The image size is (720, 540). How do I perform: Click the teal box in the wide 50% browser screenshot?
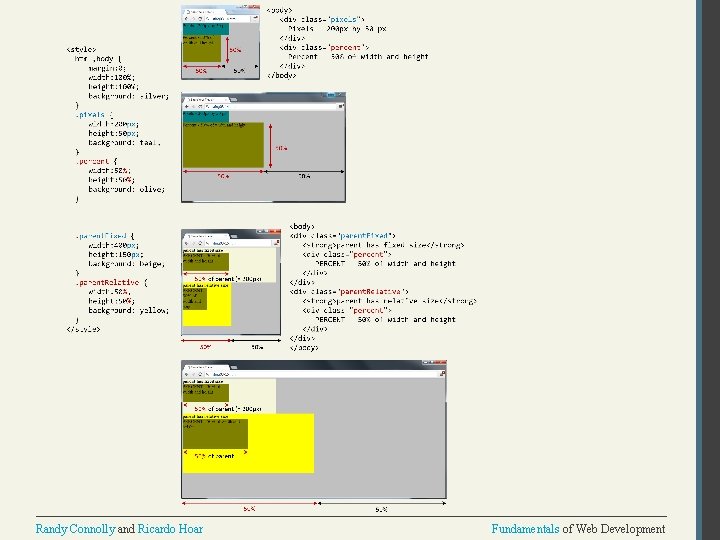(x=206, y=116)
